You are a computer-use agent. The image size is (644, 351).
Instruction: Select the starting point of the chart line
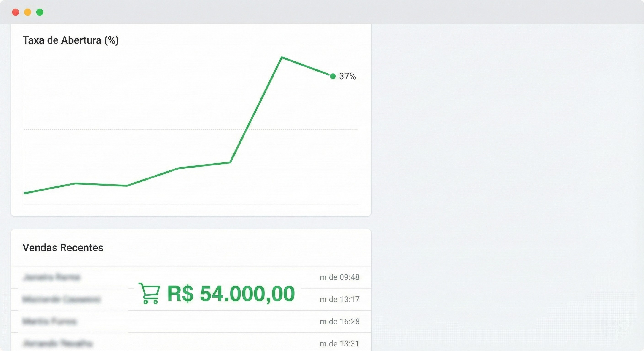tap(24, 193)
